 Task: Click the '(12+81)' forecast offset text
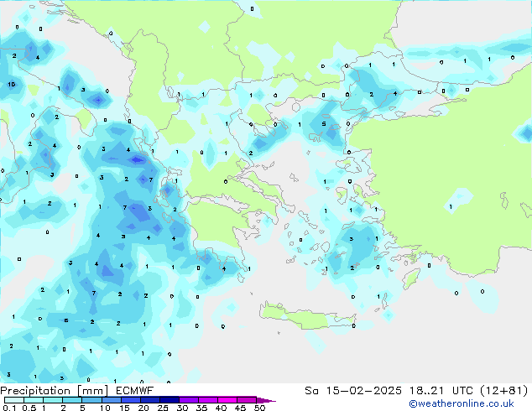pyautogui.click(x=504, y=391)
